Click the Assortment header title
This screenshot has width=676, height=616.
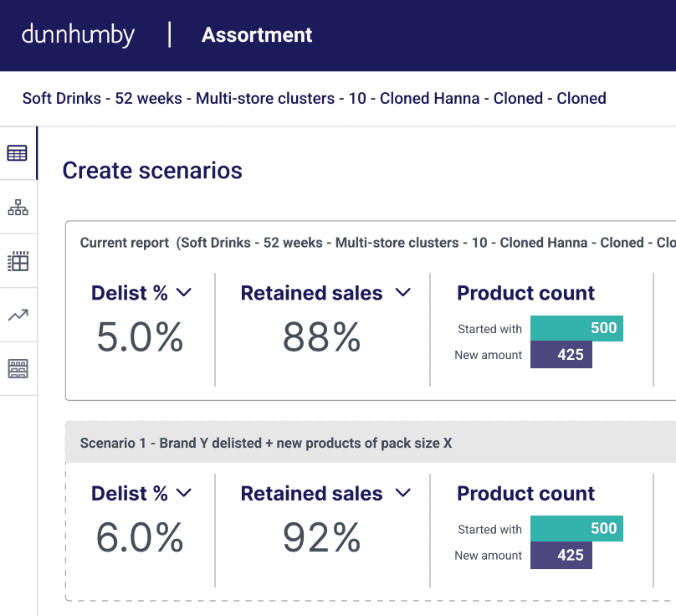257,35
